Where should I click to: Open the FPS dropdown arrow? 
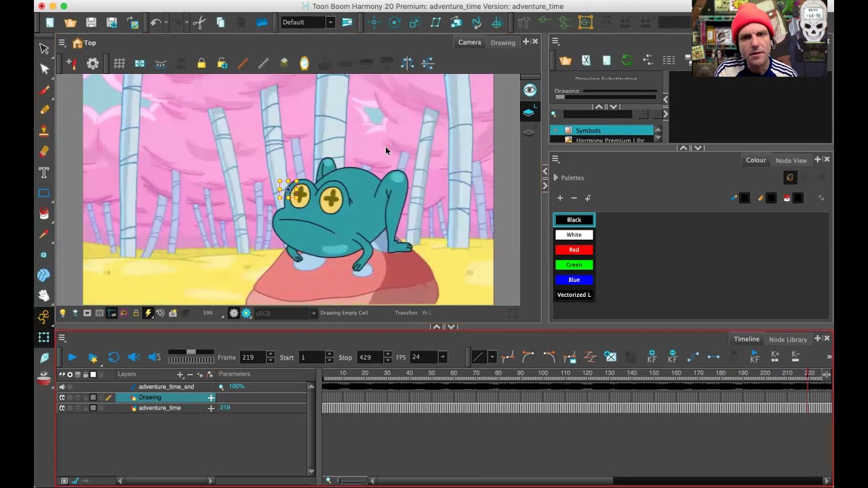tap(442, 357)
